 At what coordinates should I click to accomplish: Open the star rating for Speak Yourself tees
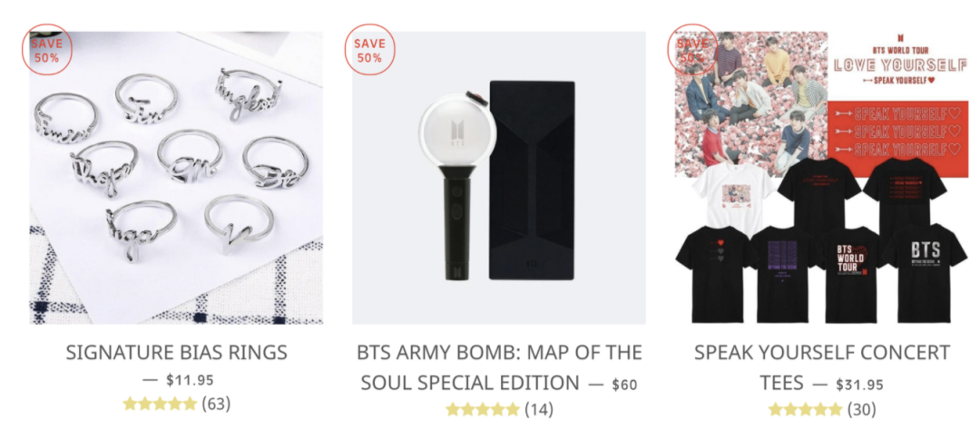tap(805, 410)
